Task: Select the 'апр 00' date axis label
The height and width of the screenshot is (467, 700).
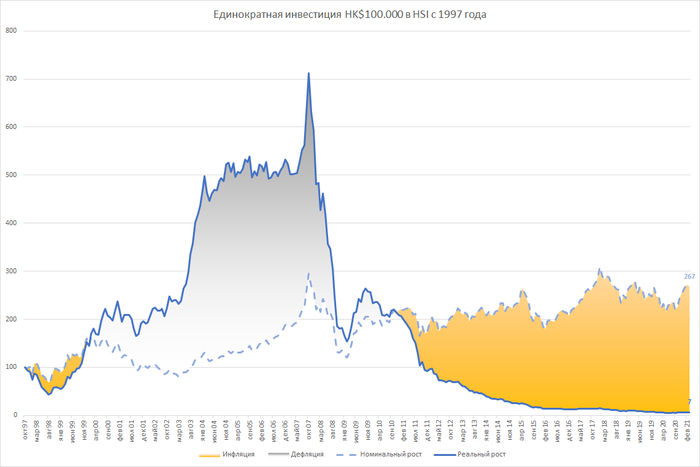Action: 96,429
